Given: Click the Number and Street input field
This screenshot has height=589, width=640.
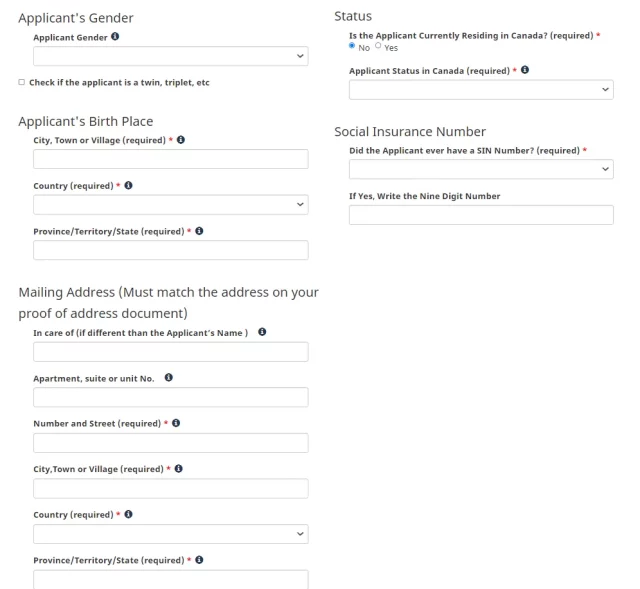Looking at the screenshot, I should pos(170,442).
